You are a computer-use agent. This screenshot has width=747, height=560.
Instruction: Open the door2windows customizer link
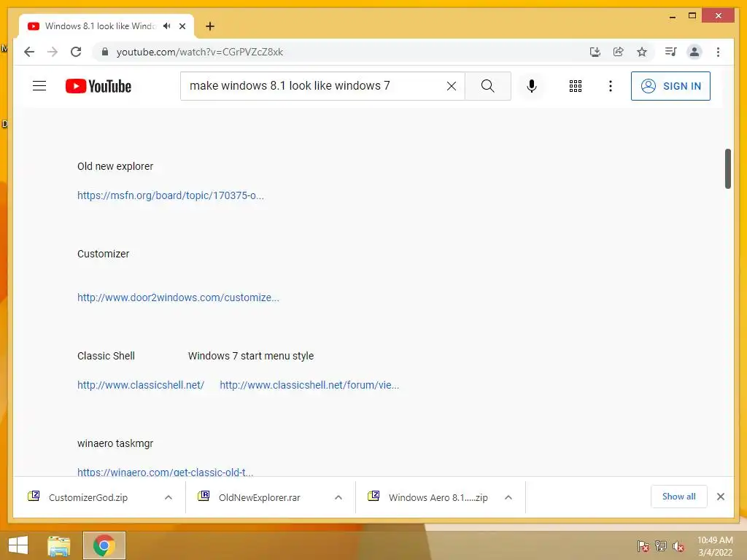(x=178, y=297)
